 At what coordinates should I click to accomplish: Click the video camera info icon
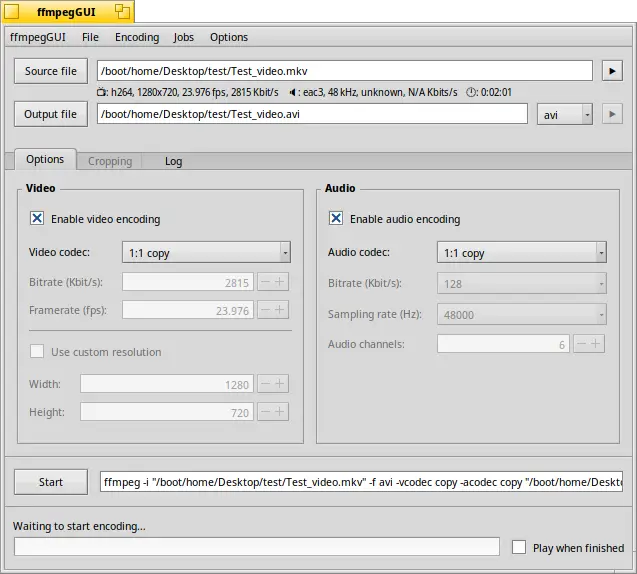pyautogui.click(x=101, y=93)
